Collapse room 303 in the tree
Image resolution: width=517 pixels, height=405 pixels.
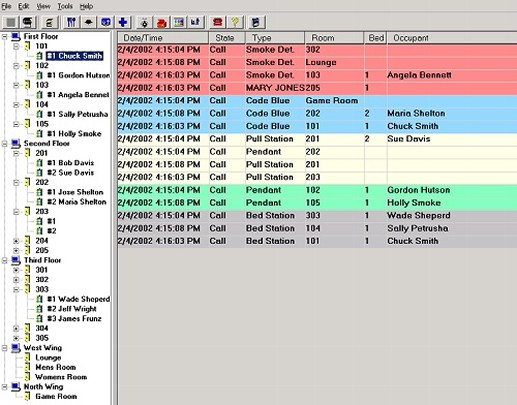pos(16,290)
